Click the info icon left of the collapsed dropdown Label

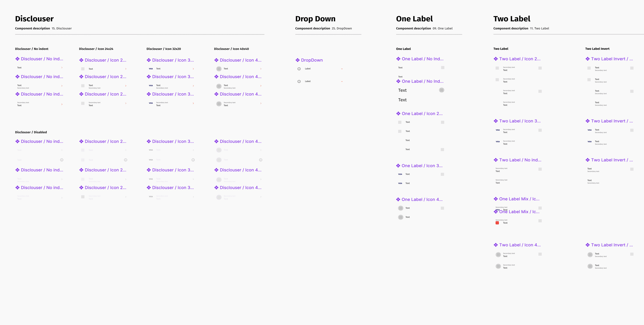coord(299,69)
